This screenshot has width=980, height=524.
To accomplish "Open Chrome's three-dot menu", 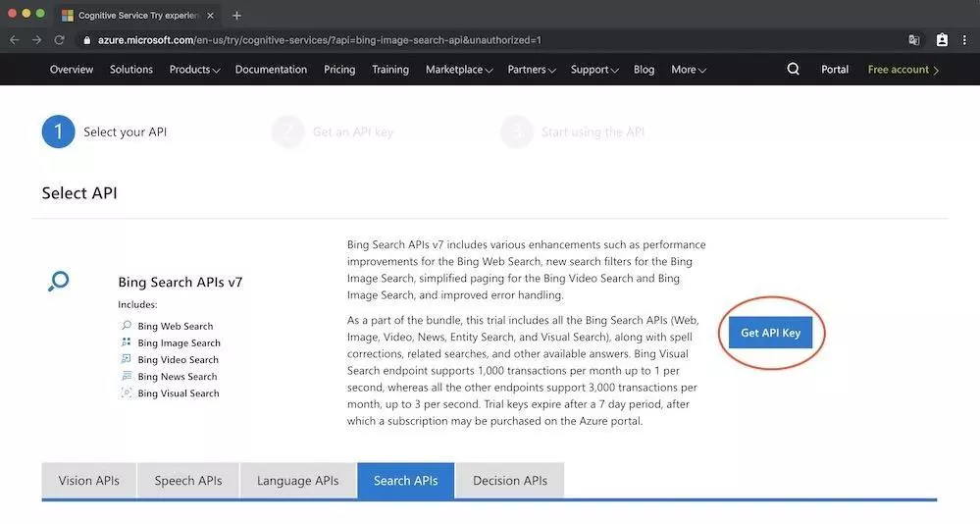I will tap(964, 40).
